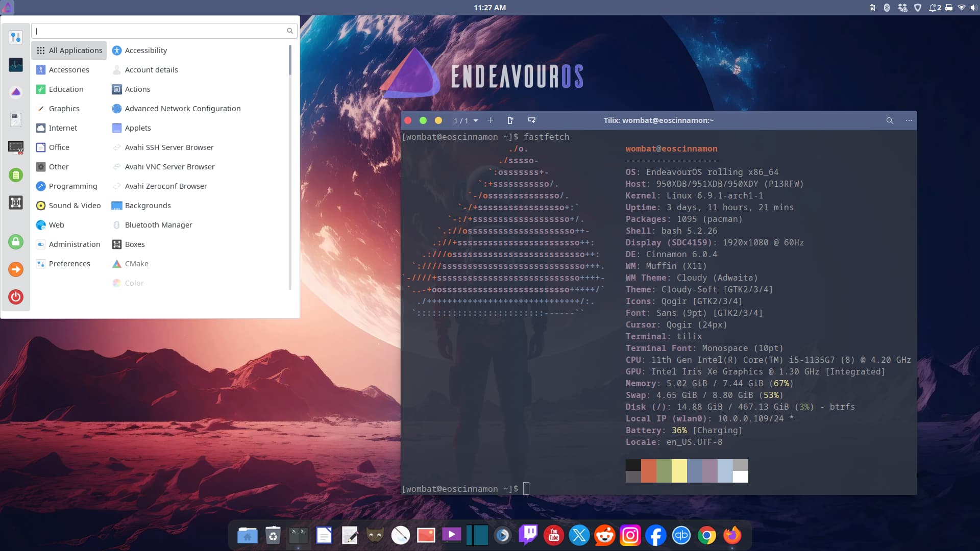Select the Programming category
Image resolution: width=980 pixels, height=551 pixels.
[x=72, y=186]
